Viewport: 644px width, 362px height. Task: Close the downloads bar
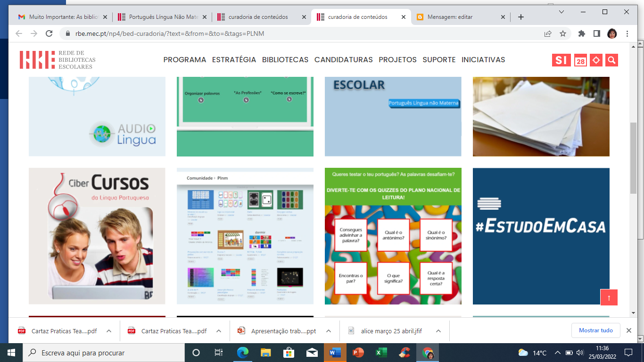(629, 330)
